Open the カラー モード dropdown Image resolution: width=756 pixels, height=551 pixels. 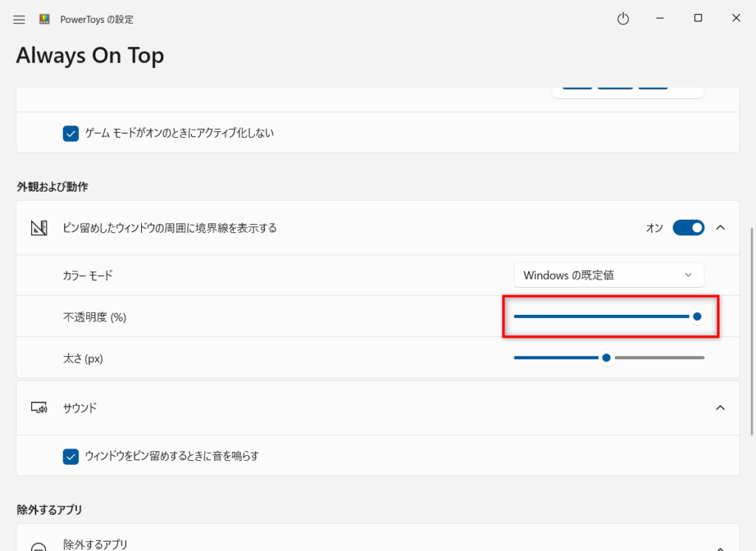[x=609, y=275]
